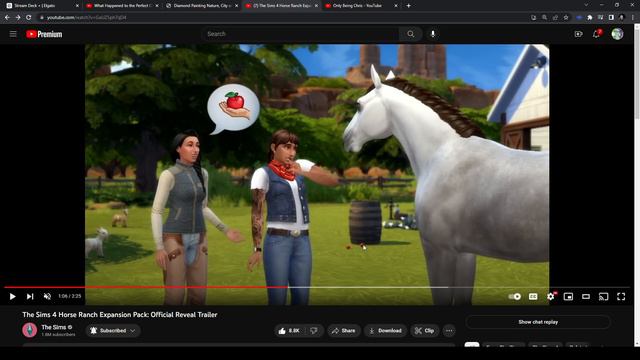Dislike the video with thumbs down
The height and width of the screenshot is (360, 640).
point(314,331)
